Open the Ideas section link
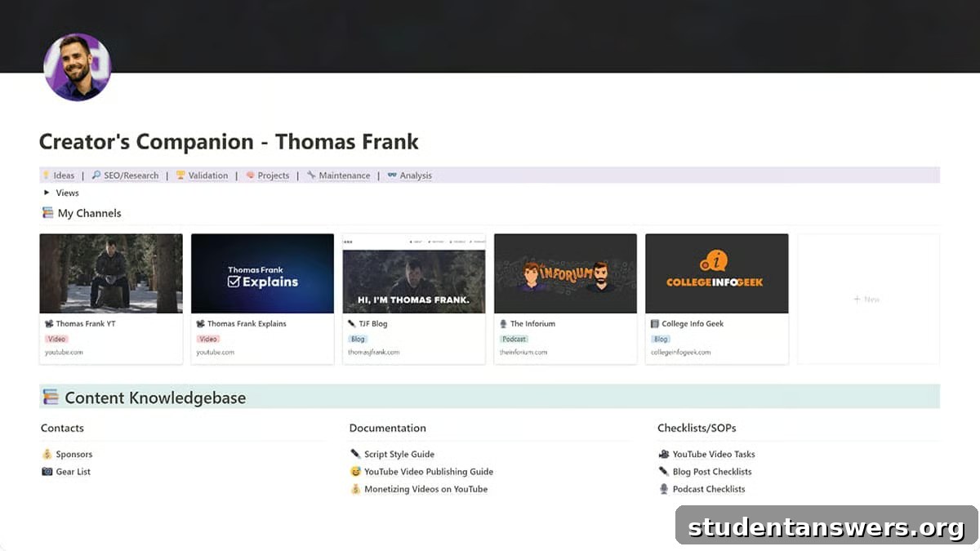 (64, 176)
